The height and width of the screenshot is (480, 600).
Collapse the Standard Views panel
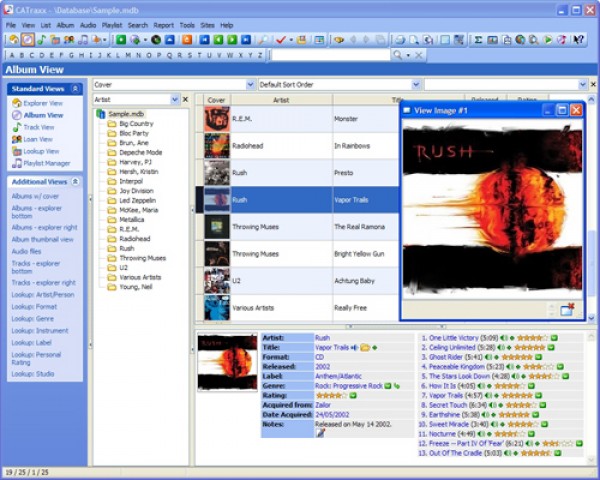point(75,89)
